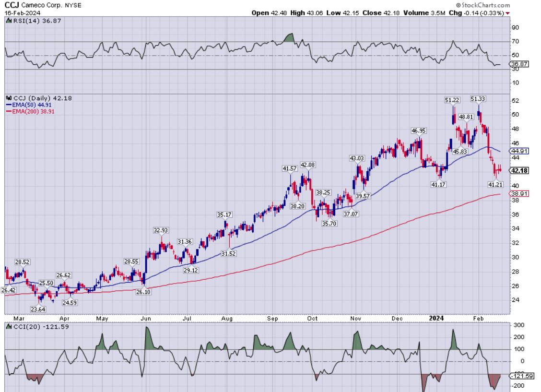The width and height of the screenshot is (541, 392).
Task: Click the red down-arrow beside Chg value
Action: click(x=507, y=13)
